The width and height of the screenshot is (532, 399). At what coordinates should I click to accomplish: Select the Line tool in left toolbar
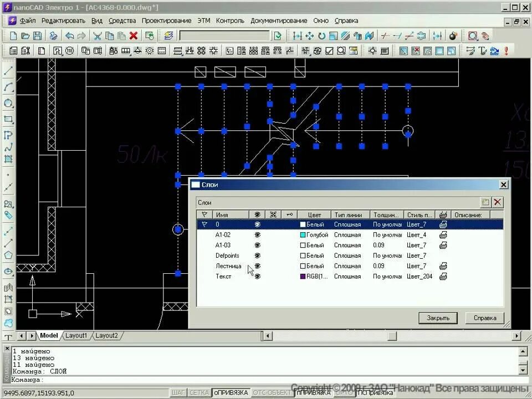pyautogui.click(x=8, y=70)
